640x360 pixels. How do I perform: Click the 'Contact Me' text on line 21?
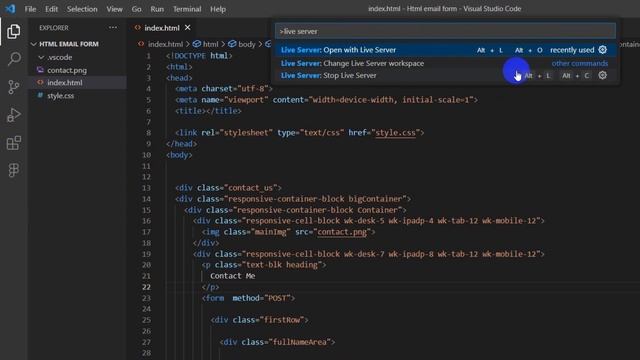(x=233, y=276)
